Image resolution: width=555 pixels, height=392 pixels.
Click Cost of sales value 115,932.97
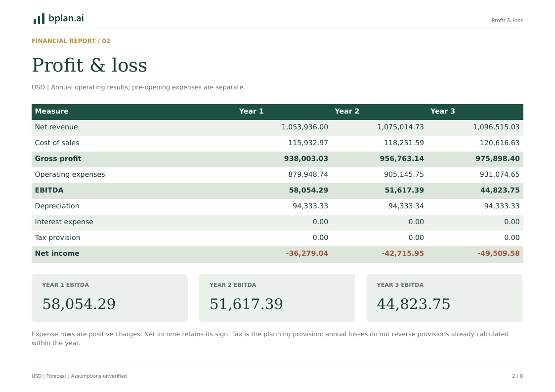click(x=308, y=143)
